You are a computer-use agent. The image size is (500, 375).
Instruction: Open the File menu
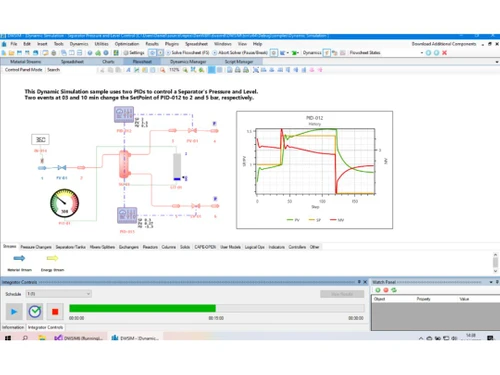pos(14,44)
